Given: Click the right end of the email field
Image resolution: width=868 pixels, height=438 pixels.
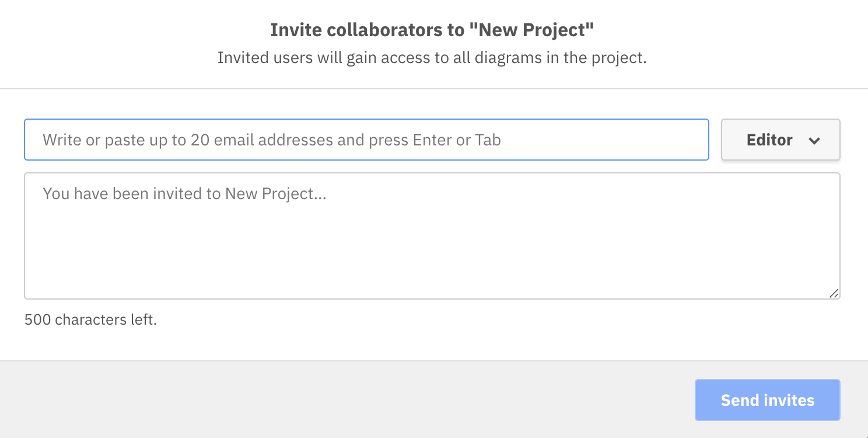Looking at the screenshot, I should [x=688, y=140].
